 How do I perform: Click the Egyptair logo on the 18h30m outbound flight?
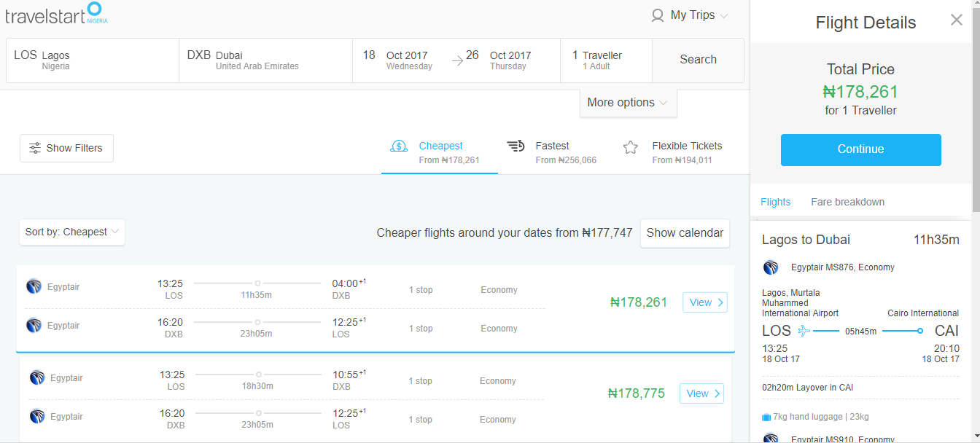click(37, 377)
